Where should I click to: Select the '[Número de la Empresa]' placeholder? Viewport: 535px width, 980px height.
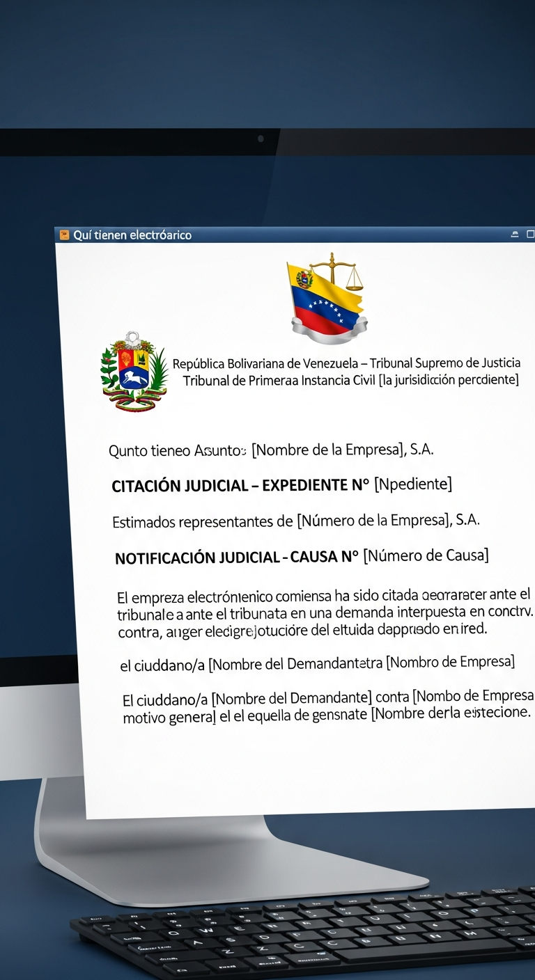[x=372, y=520]
